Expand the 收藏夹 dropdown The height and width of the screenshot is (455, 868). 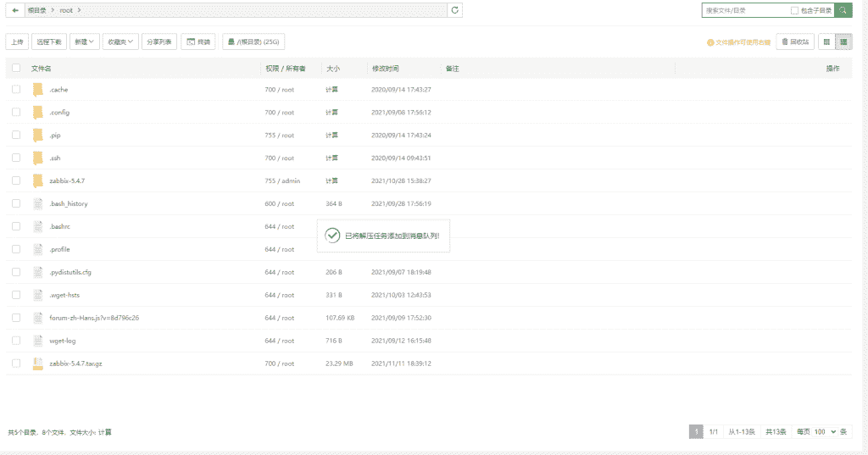[120, 42]
